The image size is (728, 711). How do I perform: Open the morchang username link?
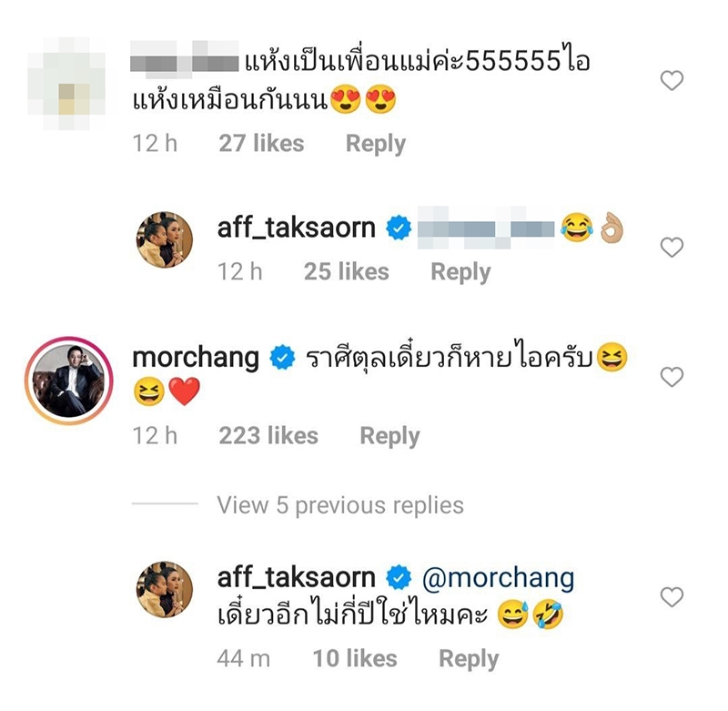click(196, 358)
